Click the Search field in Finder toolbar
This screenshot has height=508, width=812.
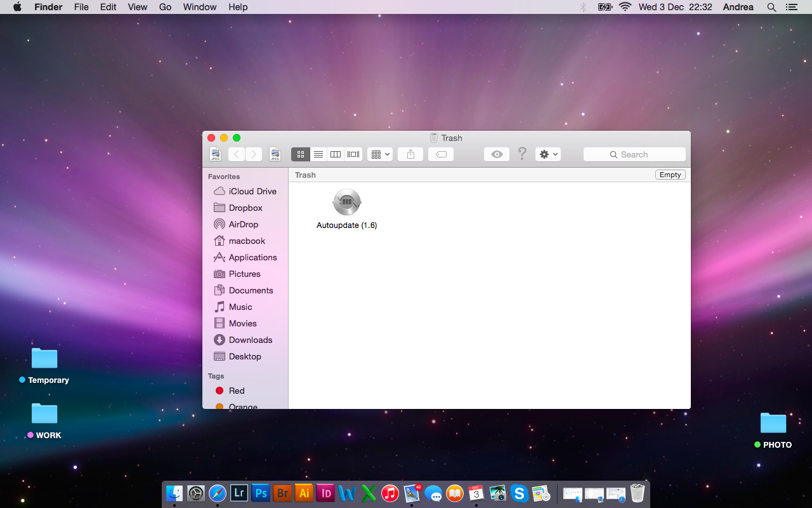pyautogui.click(x=634, y=154)
